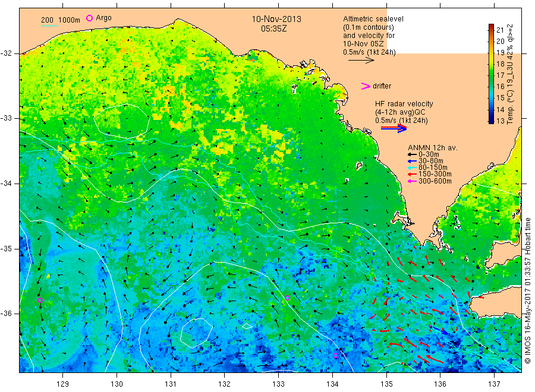Click the '30-80m' depth label
The image size is (535, 392).
pyautogui.click(x=431, y=161)
